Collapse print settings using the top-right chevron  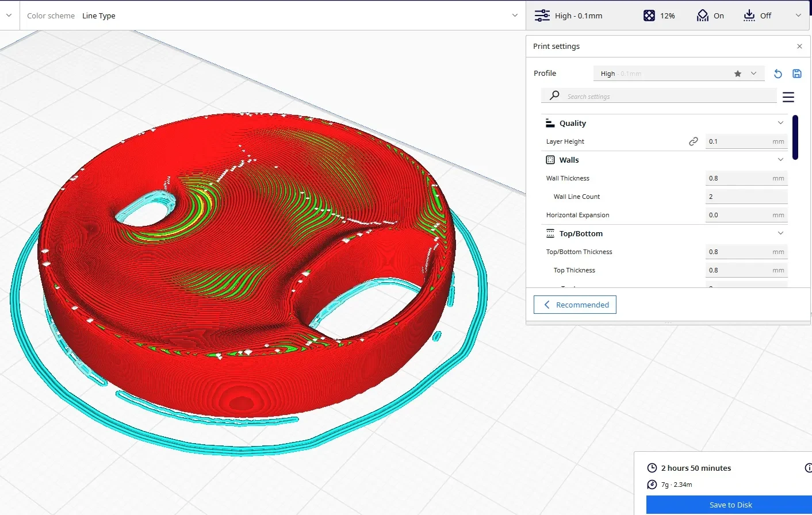798,16
